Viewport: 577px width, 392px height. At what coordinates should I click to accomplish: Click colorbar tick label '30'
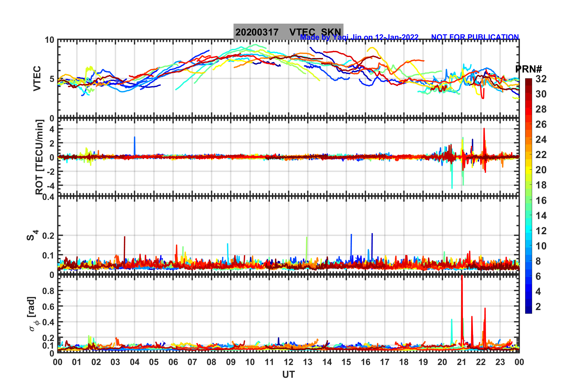coord(541,94)
